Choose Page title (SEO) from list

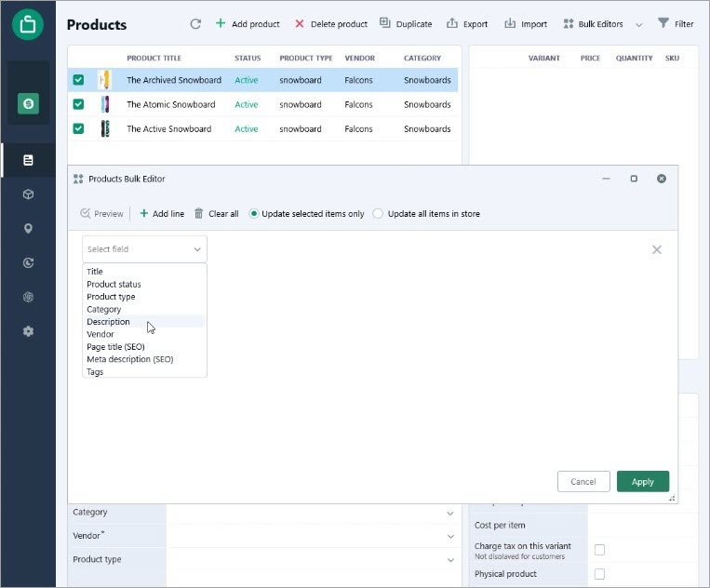(x=115, y=347)
